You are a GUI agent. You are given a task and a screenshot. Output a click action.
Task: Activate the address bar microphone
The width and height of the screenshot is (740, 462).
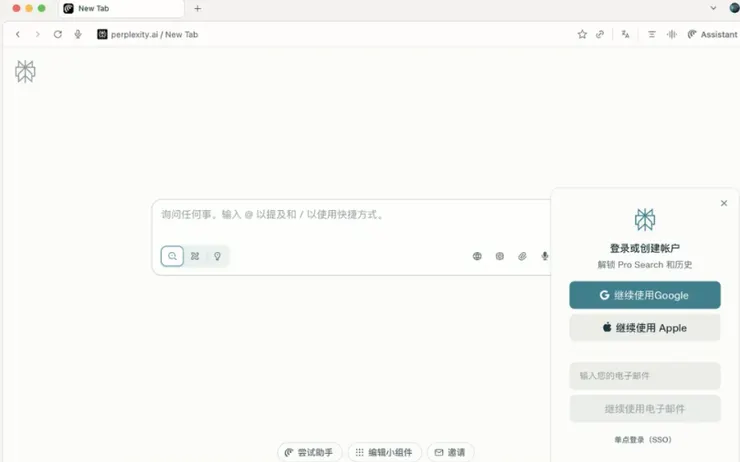[78, 34]
